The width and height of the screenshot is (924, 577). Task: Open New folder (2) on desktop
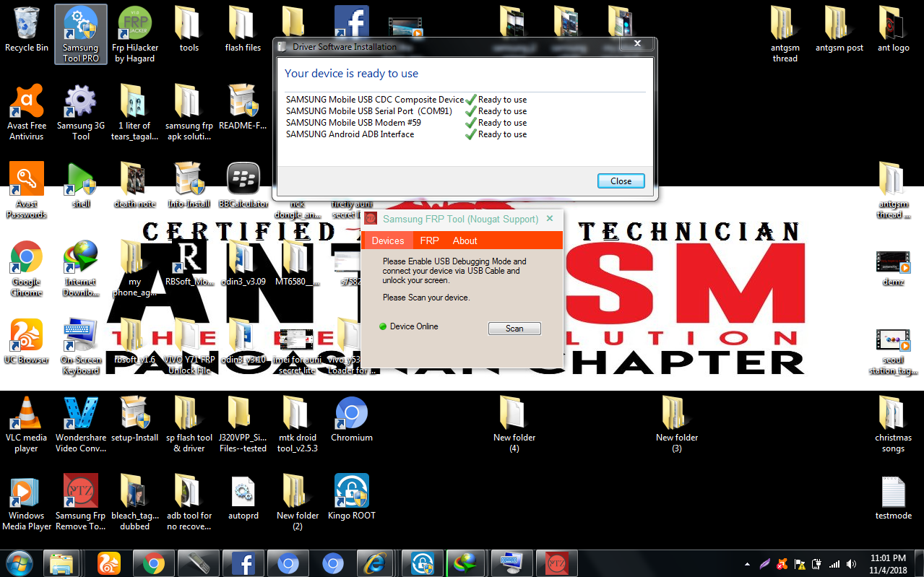pyautogui.click(x=298, y=503)
